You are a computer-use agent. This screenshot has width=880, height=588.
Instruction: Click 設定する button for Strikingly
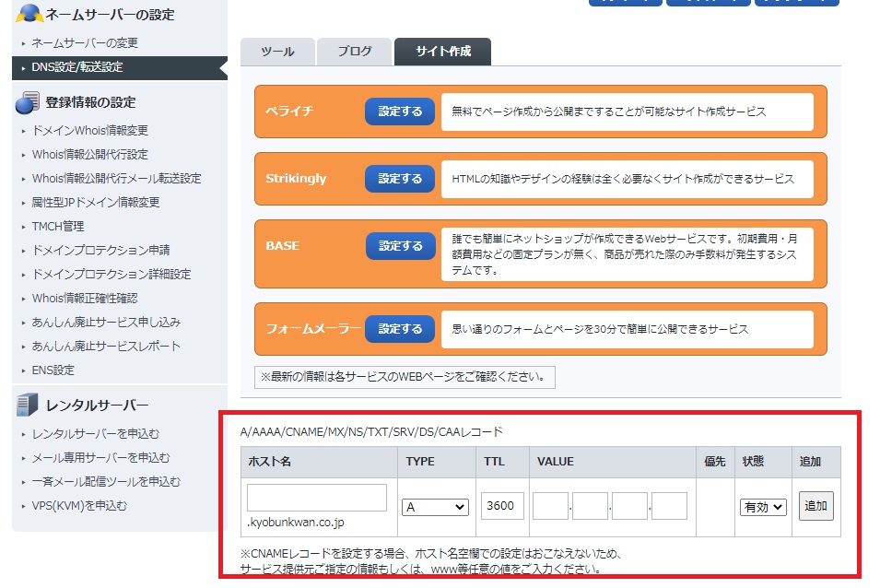click(x=400, y=179)
